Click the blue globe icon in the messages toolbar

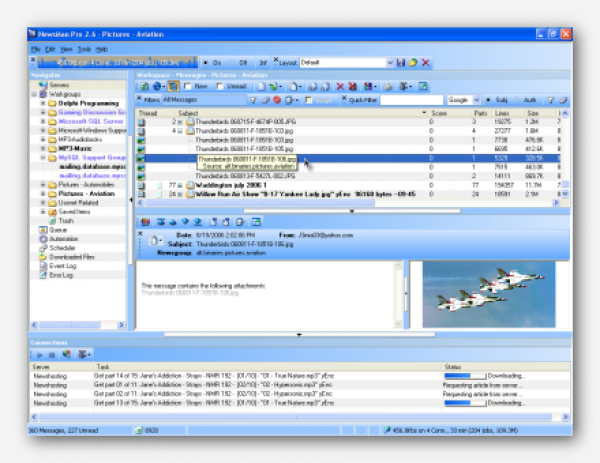click(157, 87)
